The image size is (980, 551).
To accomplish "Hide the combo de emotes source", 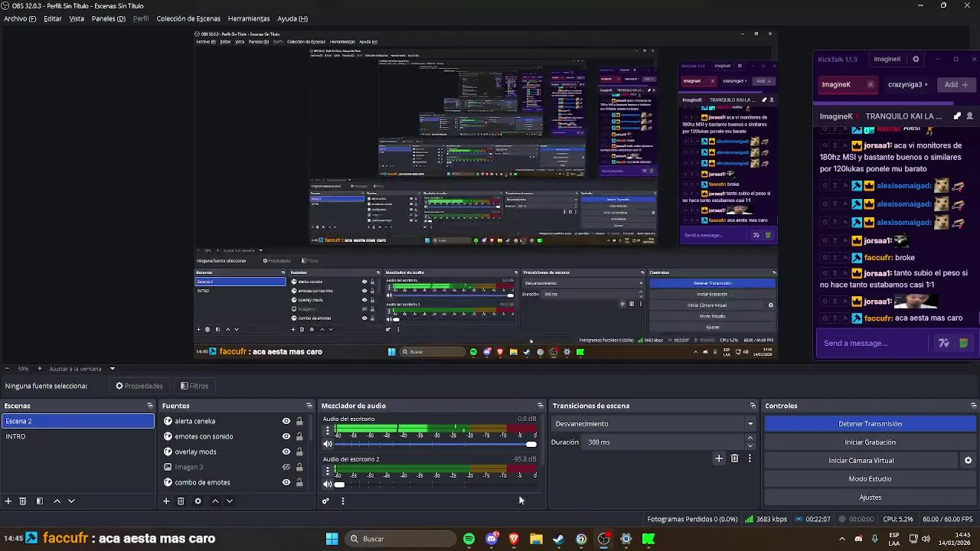I will pyautogui.click(x=286, y=482).
